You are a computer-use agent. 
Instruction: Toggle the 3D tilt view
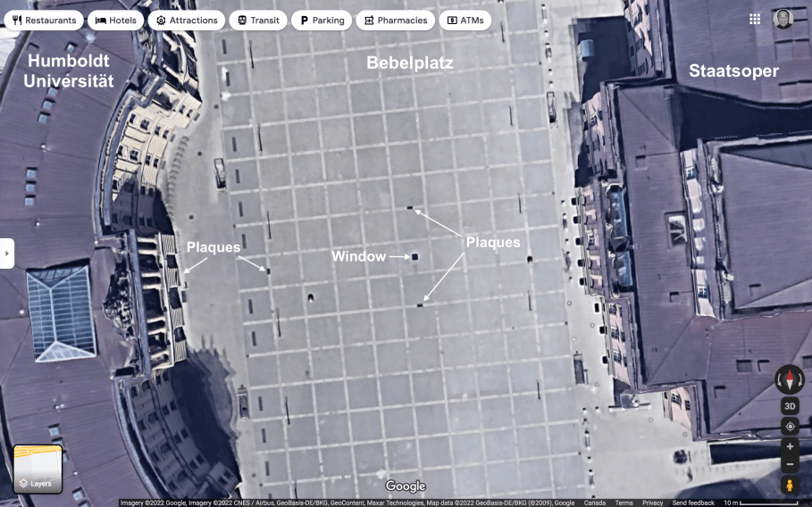pos(790,406)
